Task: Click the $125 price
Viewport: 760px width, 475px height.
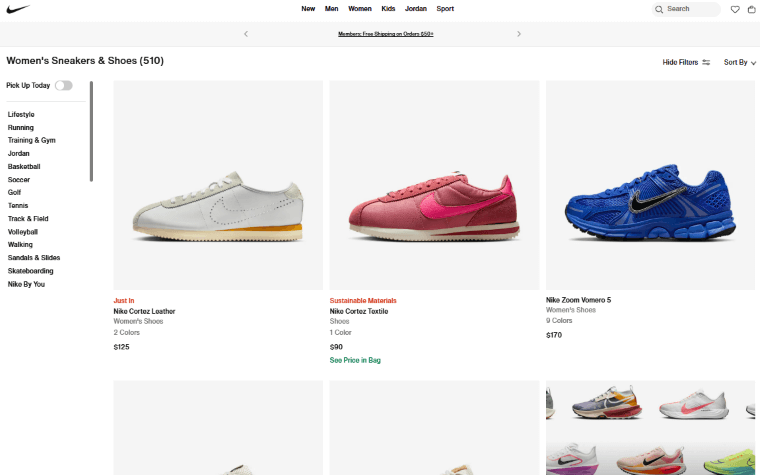Action: pos(121,347)
